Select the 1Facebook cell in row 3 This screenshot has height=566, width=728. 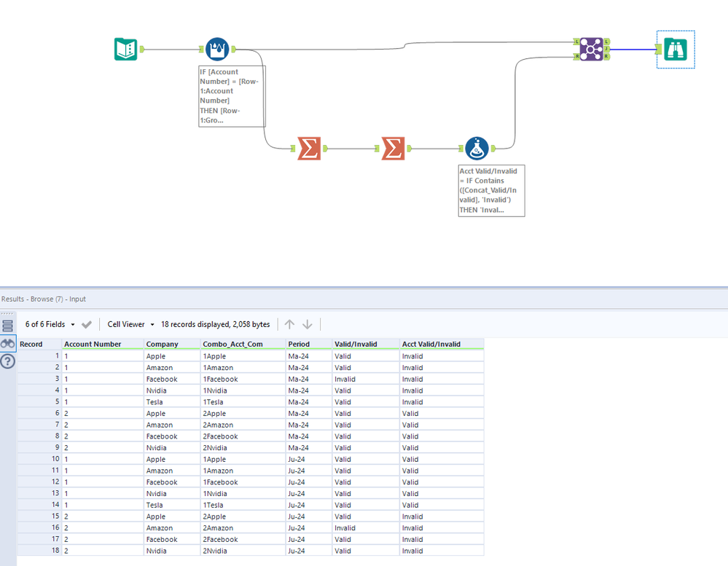243,379
